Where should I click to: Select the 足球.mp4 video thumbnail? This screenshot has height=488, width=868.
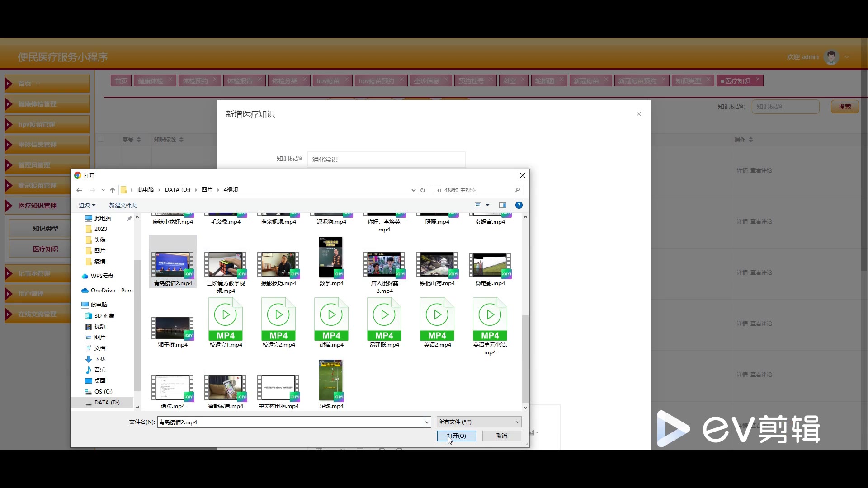[331, 380]
